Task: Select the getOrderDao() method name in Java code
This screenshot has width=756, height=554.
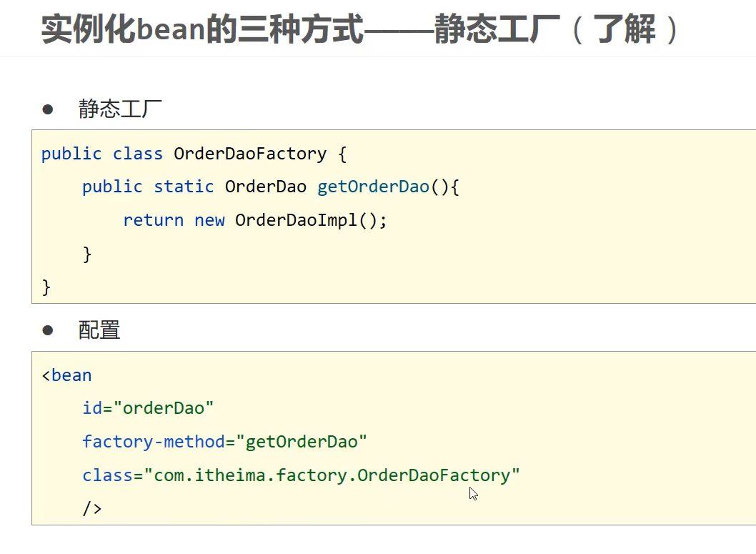Action: click(x=374, y=187)
